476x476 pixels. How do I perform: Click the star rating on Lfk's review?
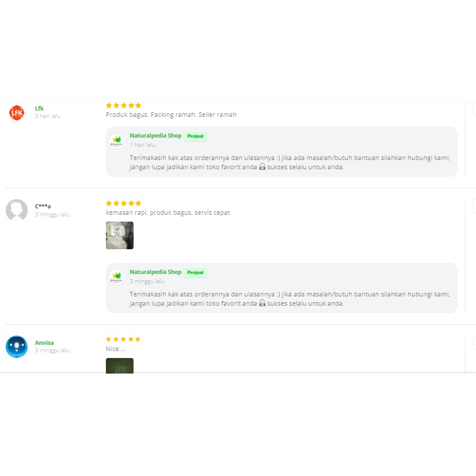[x=123, y=105]
